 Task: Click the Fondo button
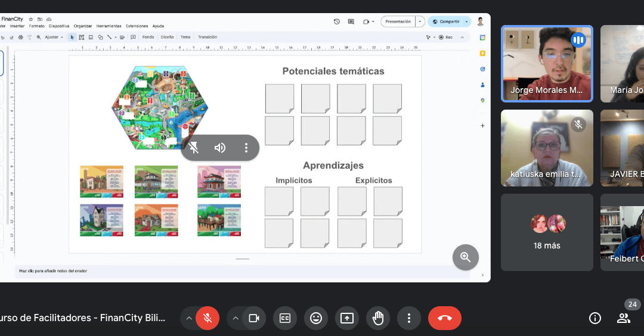148,38
